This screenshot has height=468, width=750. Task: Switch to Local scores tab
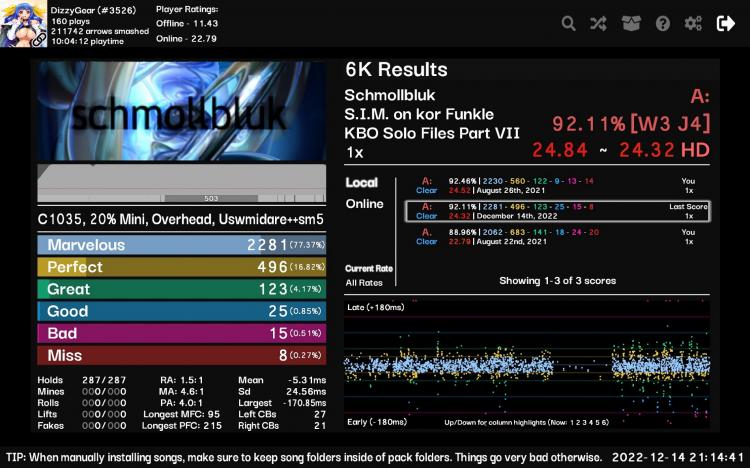click(x=362, y=182)
